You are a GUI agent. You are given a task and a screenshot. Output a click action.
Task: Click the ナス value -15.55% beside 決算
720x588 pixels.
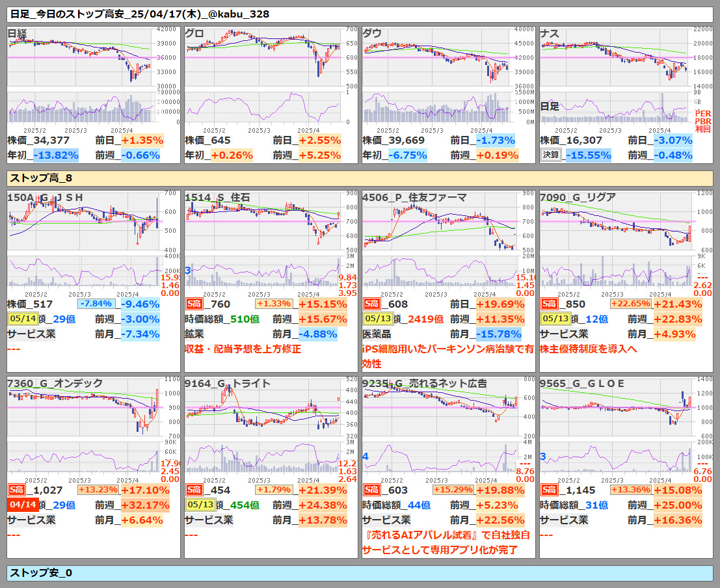point(589,155)
